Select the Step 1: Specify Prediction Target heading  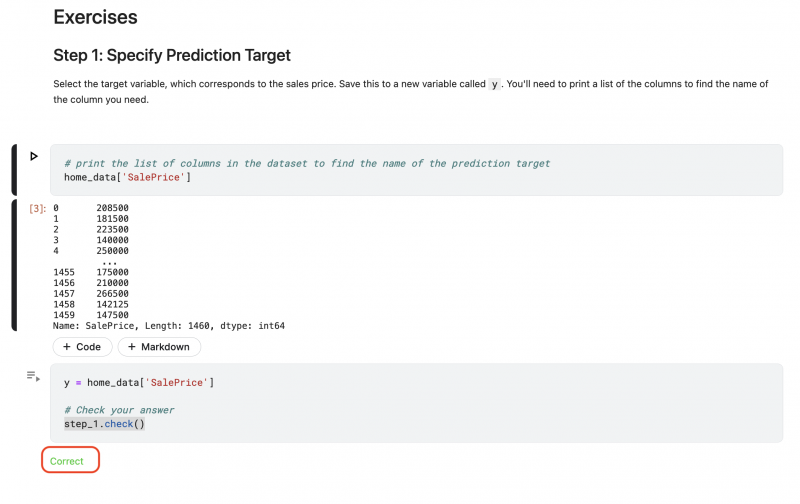[x=171, y=55]
